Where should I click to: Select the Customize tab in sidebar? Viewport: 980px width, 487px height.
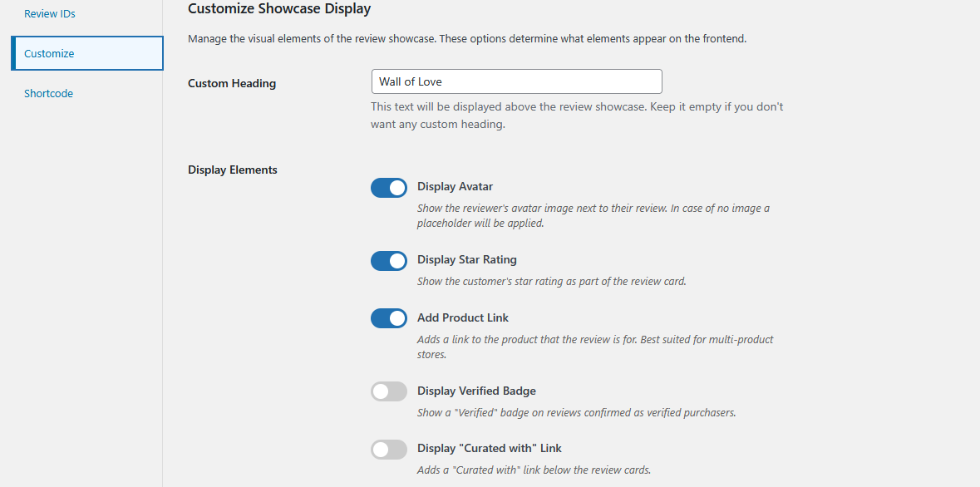click(48, 53)
